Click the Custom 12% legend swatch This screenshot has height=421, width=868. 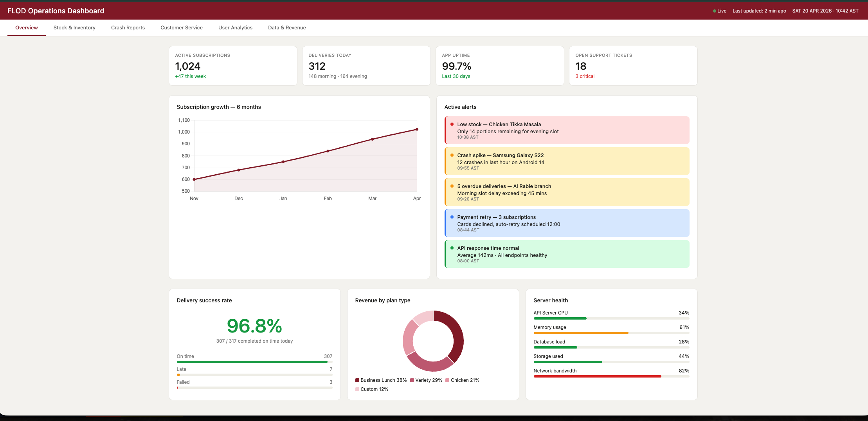click(357, 389)
